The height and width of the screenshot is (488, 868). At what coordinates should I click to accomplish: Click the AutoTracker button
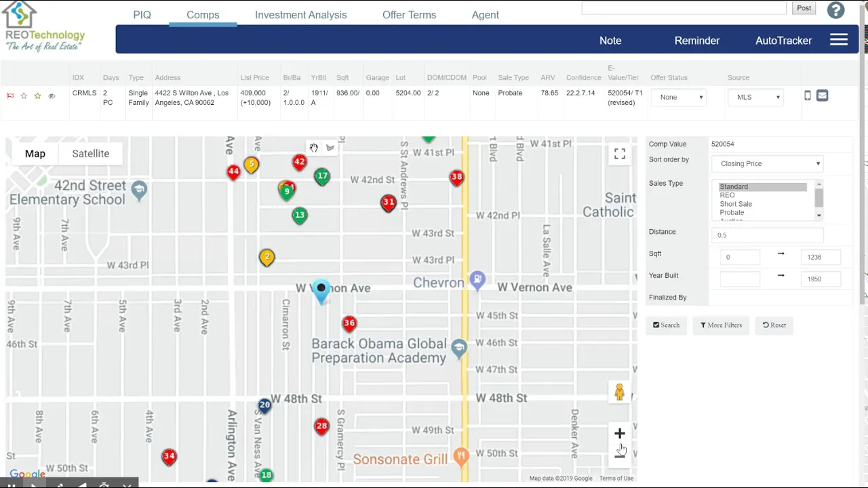coord(783,41)
